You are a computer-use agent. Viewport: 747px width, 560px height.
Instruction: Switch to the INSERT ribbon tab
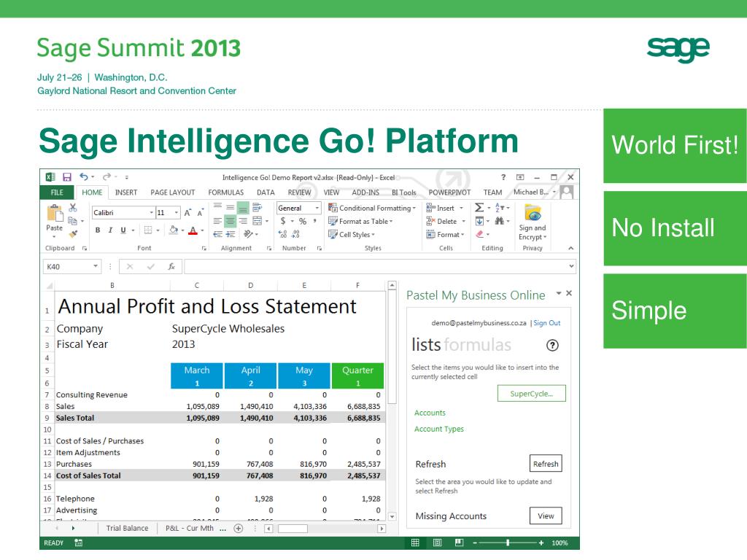click(x=126, y=192)
